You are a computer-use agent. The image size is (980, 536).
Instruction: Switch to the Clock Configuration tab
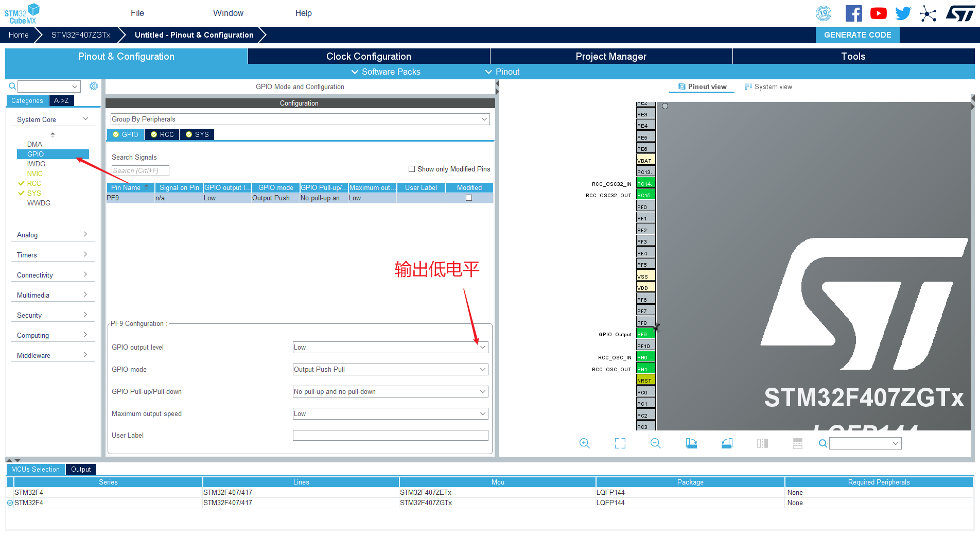point(369,56)
